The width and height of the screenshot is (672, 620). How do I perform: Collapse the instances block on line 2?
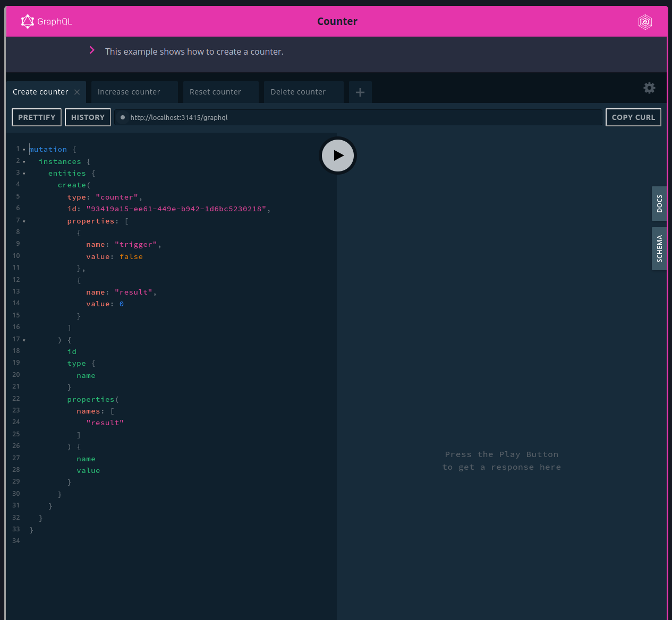tap(24, 162)
